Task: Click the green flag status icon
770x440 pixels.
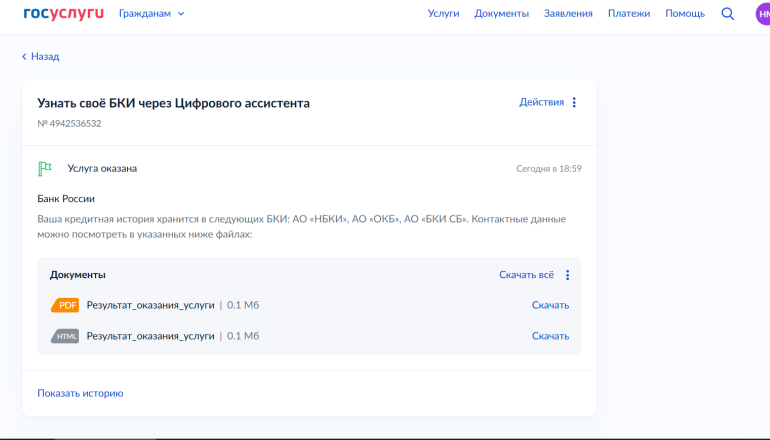Action: (45, 168)
